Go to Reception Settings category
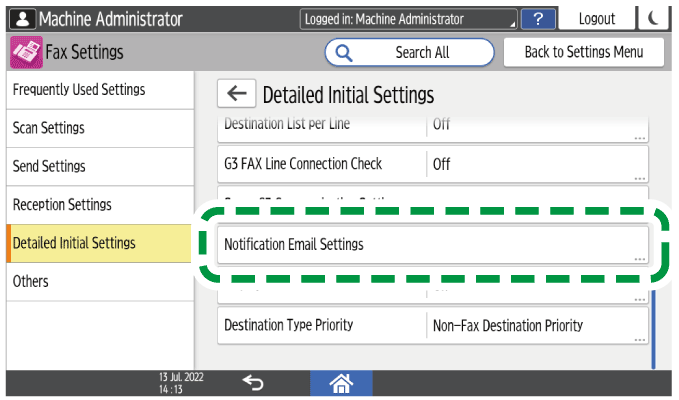This screenshot has height=400, width=679. pyautogui.click(x=98, y=205)
